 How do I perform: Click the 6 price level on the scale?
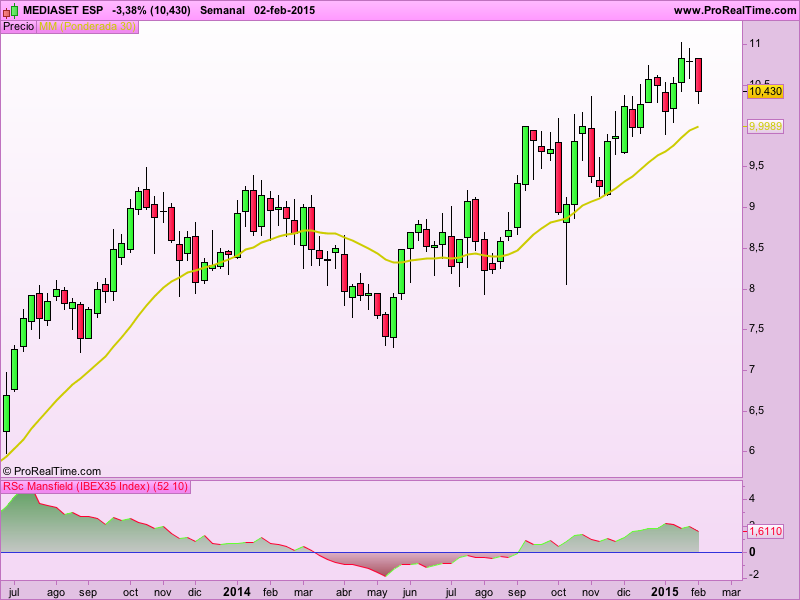[752, 451]
